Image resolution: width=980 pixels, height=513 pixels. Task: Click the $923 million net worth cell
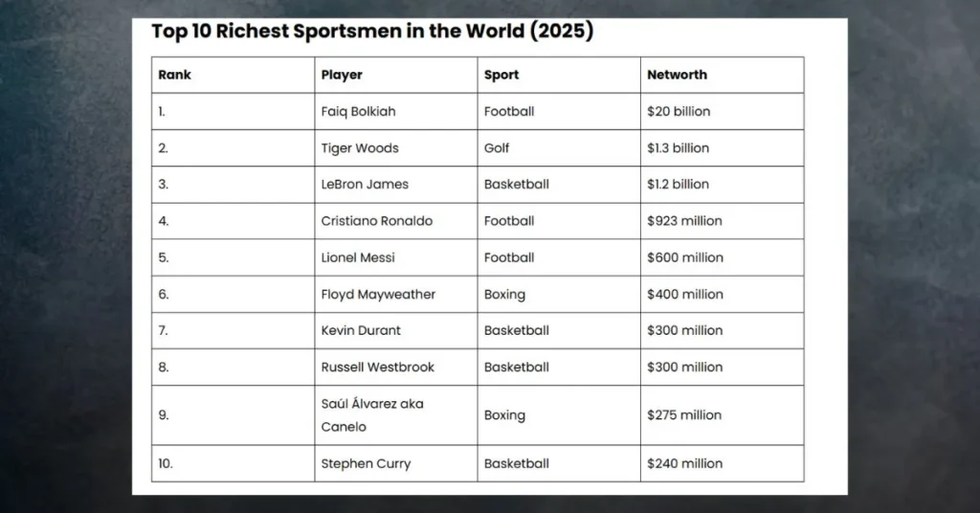(684, 221)
